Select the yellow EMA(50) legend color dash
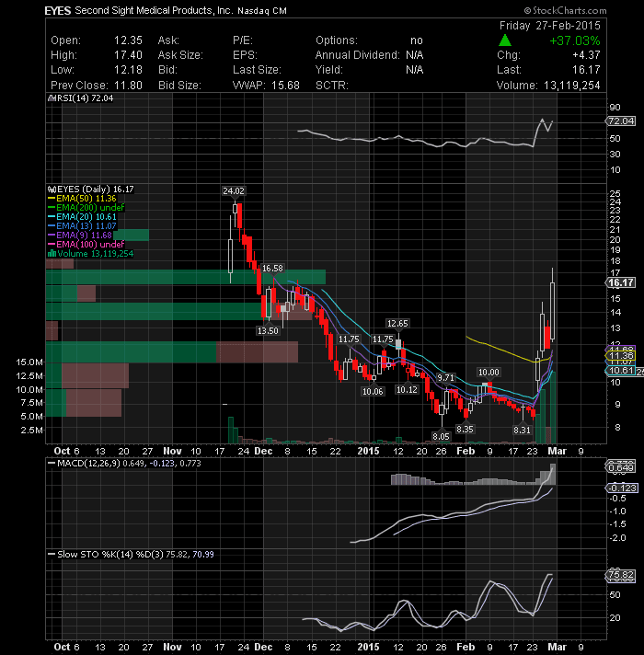644x655 pixels. point(52,199)
